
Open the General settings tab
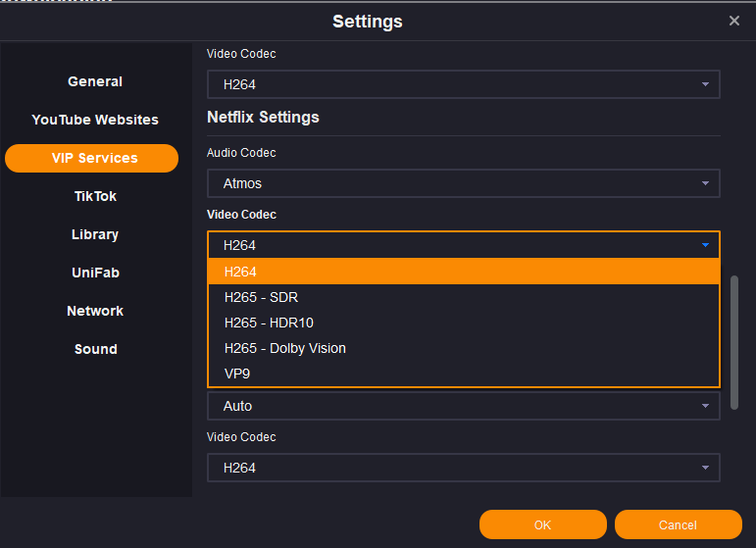point(95,81)
